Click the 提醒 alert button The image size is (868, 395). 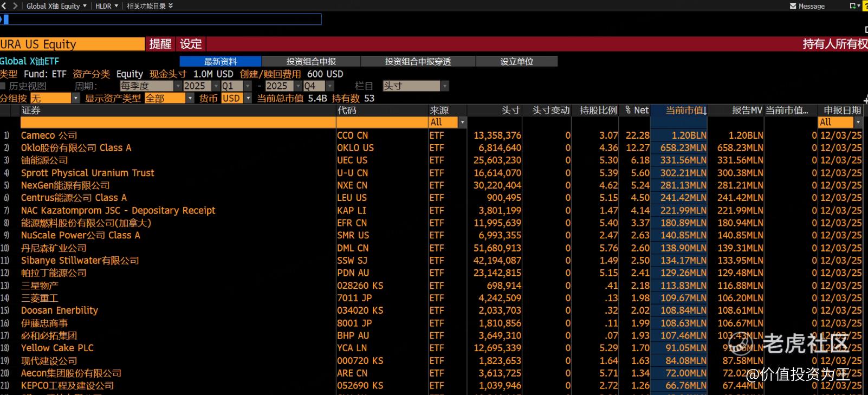pos(160,44)
